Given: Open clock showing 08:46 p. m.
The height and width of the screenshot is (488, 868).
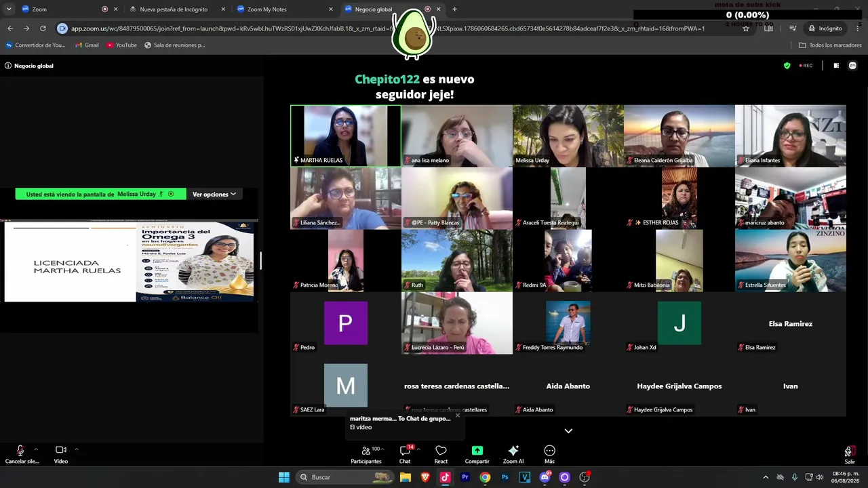Looking at the screenshot, I should coord(845,477).
